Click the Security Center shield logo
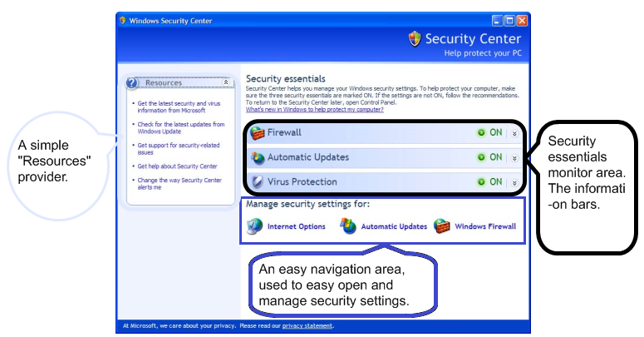Image resolution: width=644 pixels, height=337 pixels. pos(415,39)
